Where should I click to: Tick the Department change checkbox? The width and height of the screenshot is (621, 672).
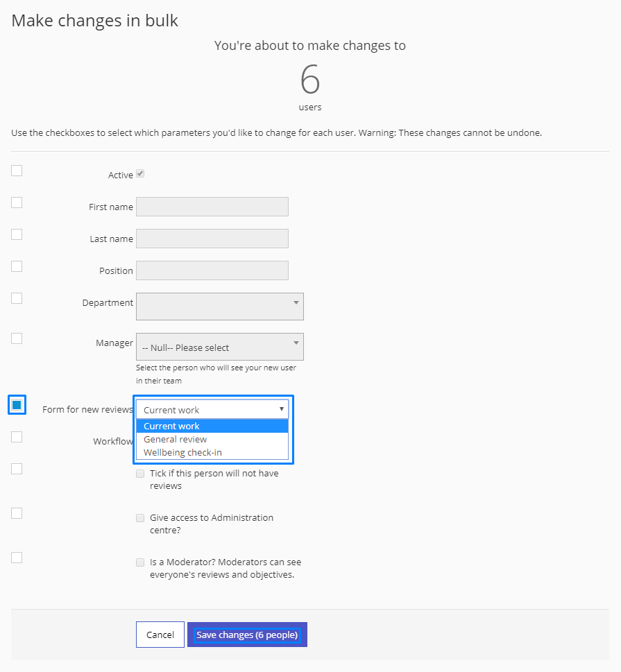click(x=17, y=298)
